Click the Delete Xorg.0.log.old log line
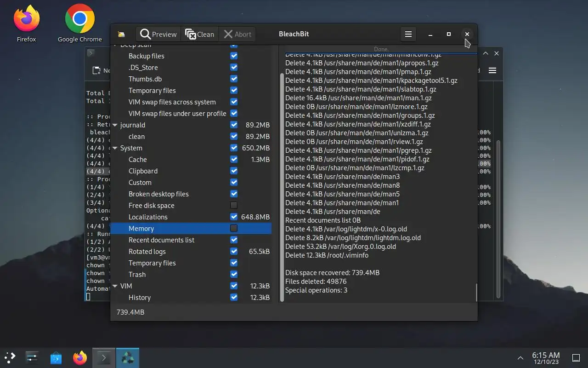 340,246
